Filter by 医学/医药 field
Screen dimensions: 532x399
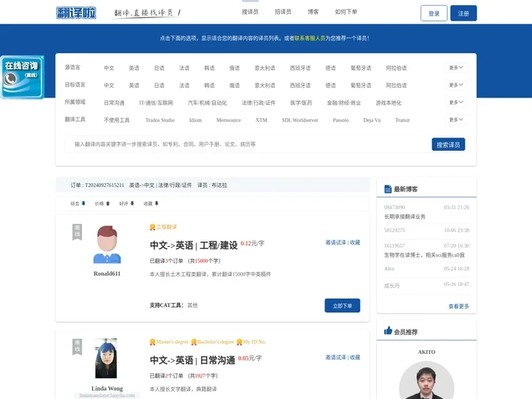click(301, 103)
